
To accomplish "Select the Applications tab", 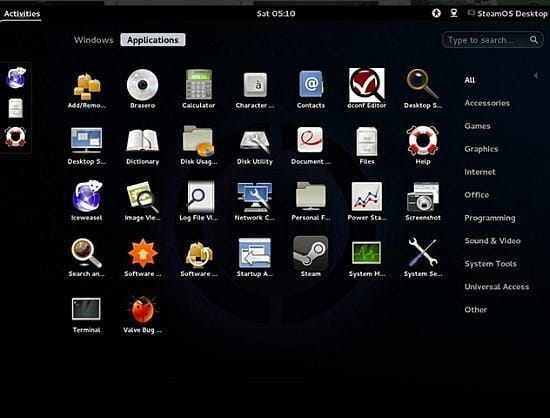I will 153,40.
